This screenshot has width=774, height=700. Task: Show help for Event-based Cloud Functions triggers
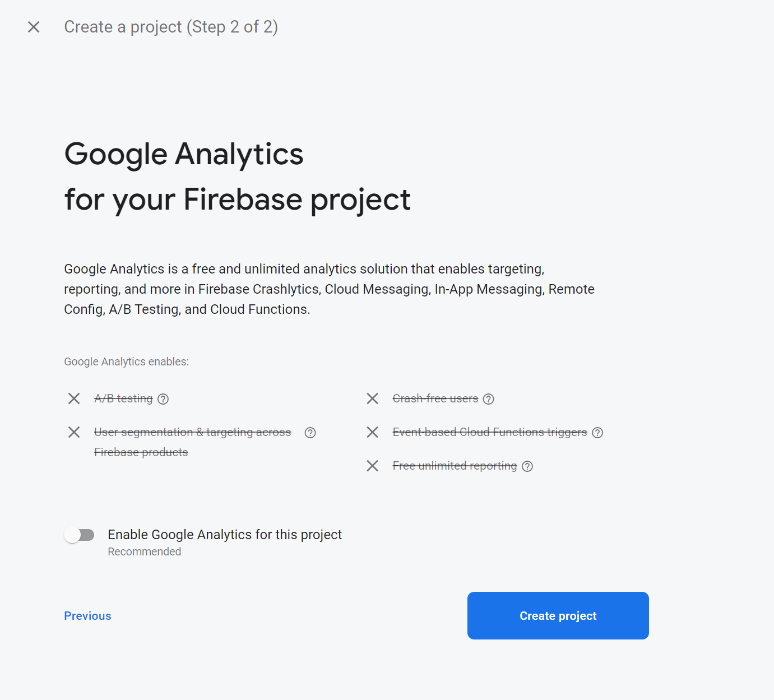(597, 432)
